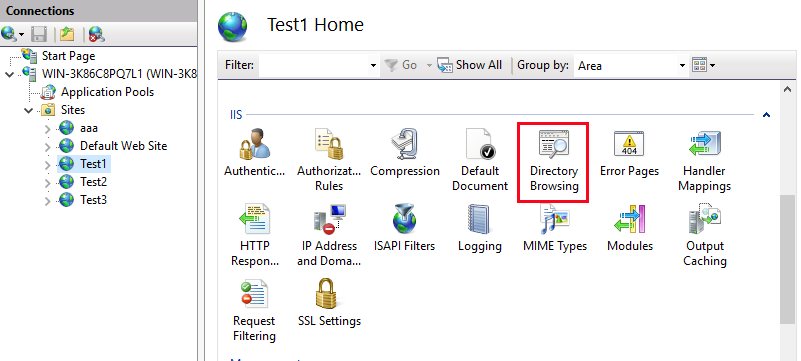Screen dimensions: 801x361
Task: Open the Group by Area dropdown
Action: (x=630, y=65)
